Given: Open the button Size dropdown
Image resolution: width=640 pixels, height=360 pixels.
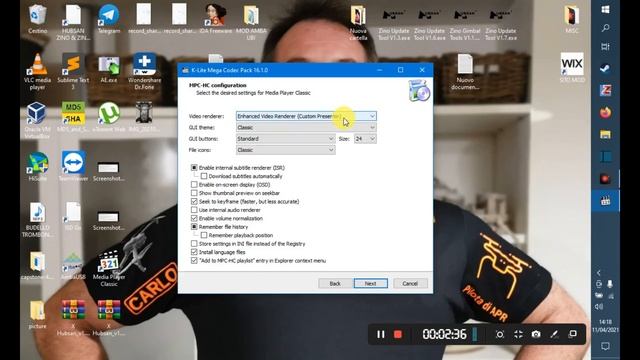Looking at the screenshot, I should (365, 139).
